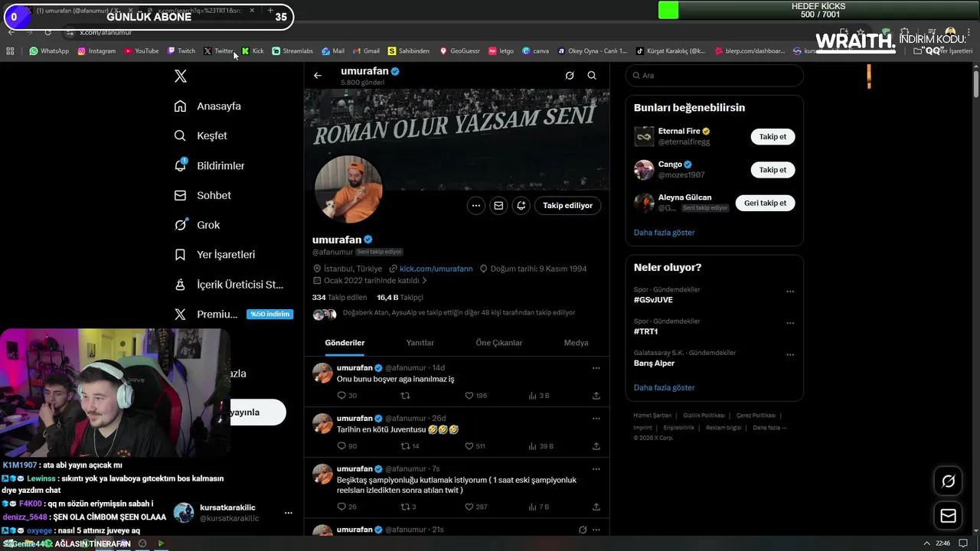The width and height of the screenshot is (980, 551).
Task: Open the Twitch bookmark
Action: point(181,51)
